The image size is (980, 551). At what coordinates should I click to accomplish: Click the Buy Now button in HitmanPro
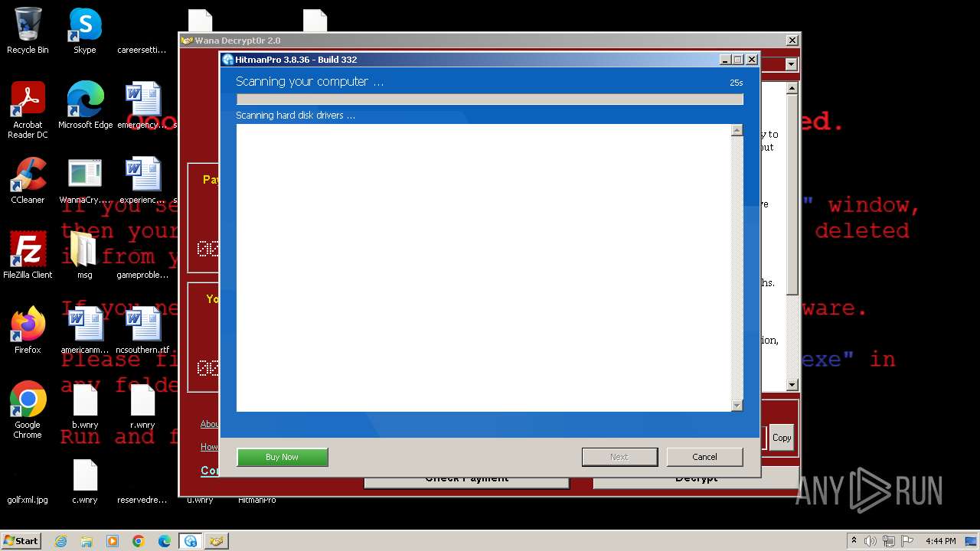coord(283,457)
